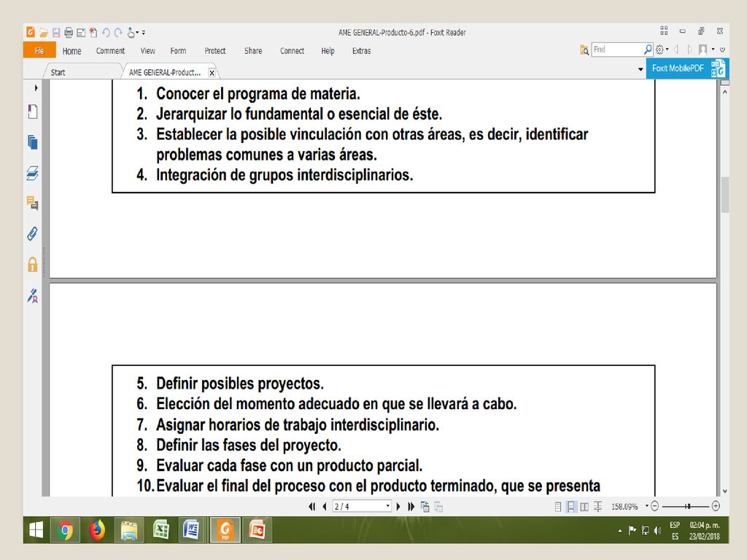Image resolution: width=747 pixels, height=560 pixels.
Task: Close the AME GENERAL-Product tab
Action: (212, 73)
